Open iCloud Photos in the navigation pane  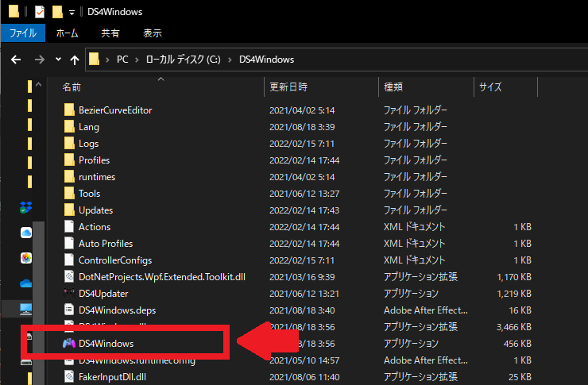[26, 258]
